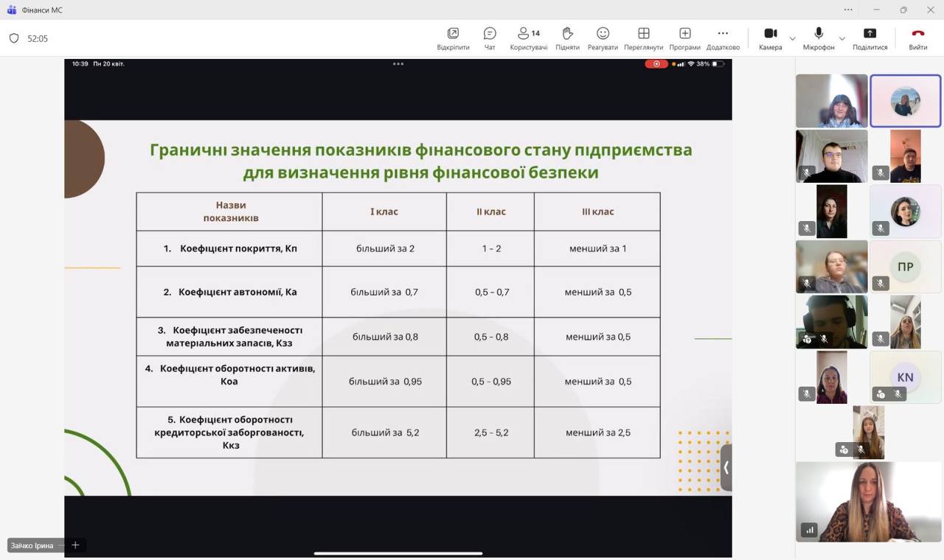Select the ПР participant tile
The image size is (944, 560).
coord(905,266)
